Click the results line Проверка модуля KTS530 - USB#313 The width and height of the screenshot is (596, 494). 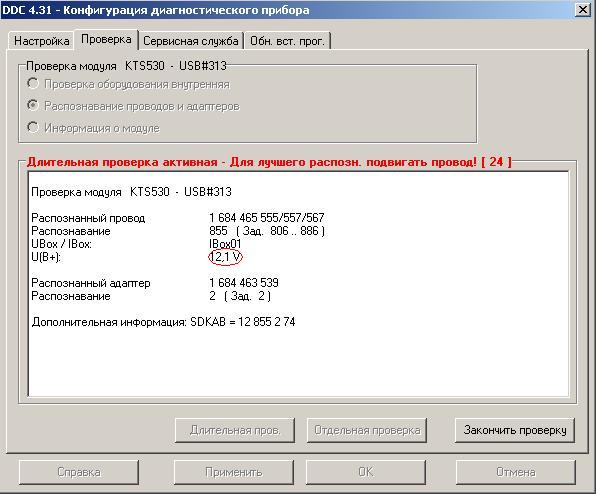point(132,192)
